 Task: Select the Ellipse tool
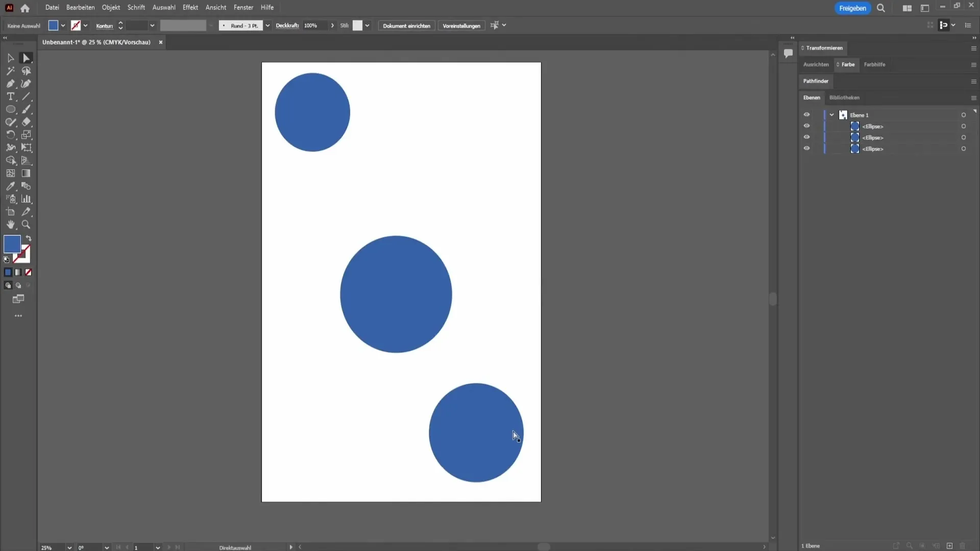click(10, 109)
